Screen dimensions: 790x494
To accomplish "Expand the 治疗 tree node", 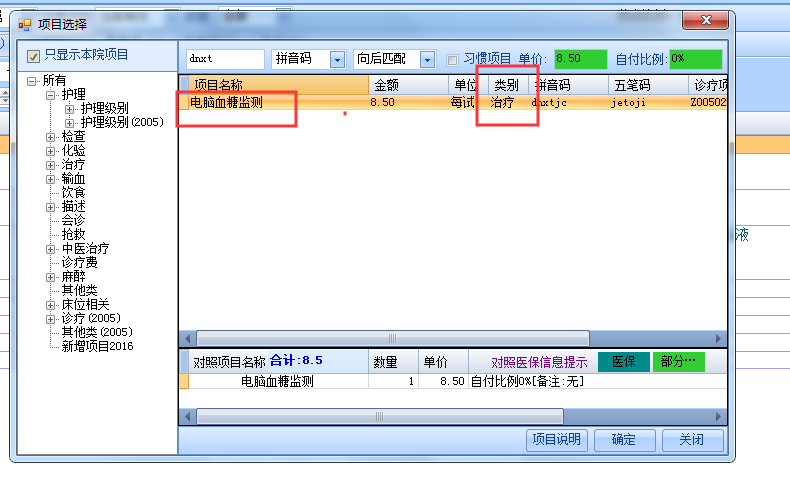I will coord(50,165).
